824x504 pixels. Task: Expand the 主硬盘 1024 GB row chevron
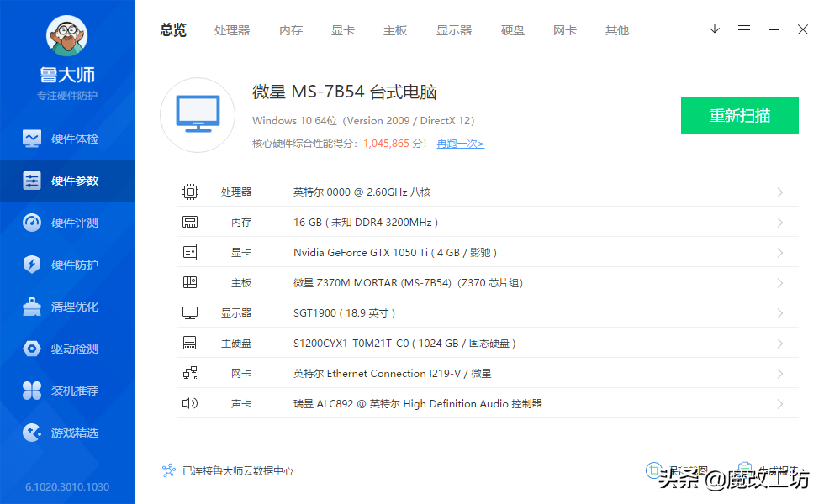click(x=780, y=344)
